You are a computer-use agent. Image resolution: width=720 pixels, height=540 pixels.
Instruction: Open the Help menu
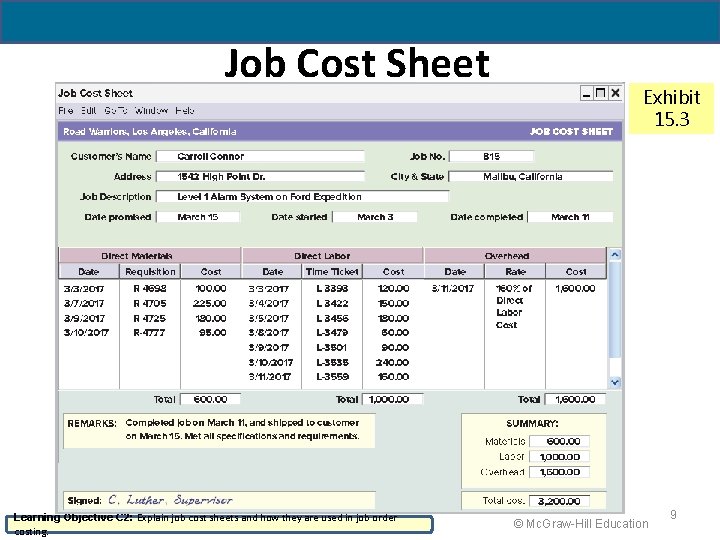tap(185, 111)
